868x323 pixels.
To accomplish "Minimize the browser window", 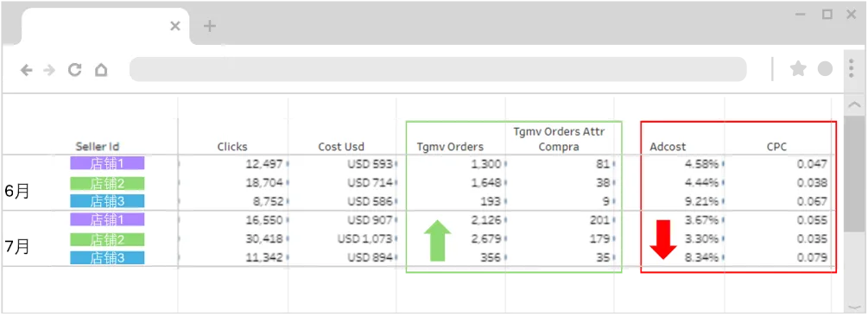I will coord(801,15).
